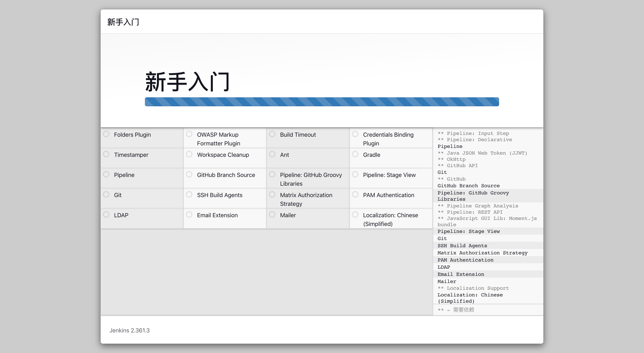Click the status circle beside PAM Authentication

(x=355, y=194)
